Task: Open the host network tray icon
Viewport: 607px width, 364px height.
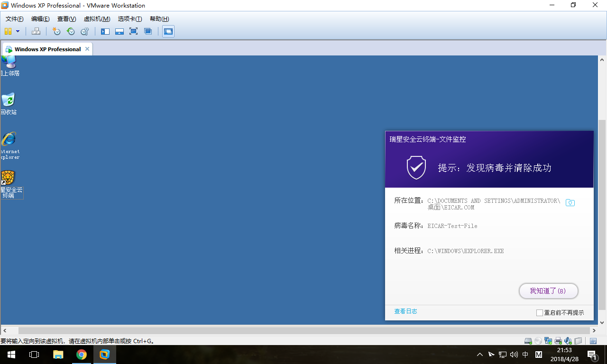Action: 503,355
